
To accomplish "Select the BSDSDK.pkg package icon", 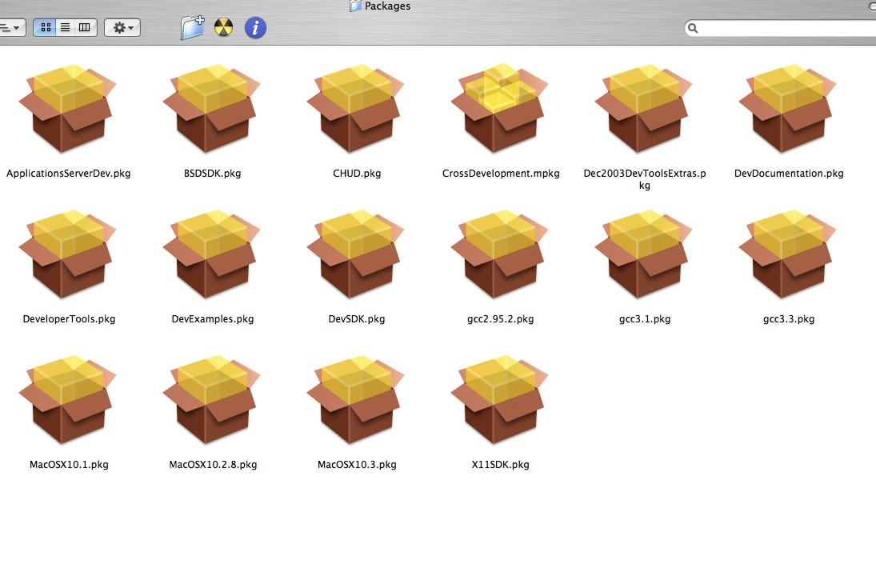I will (212, 109).
